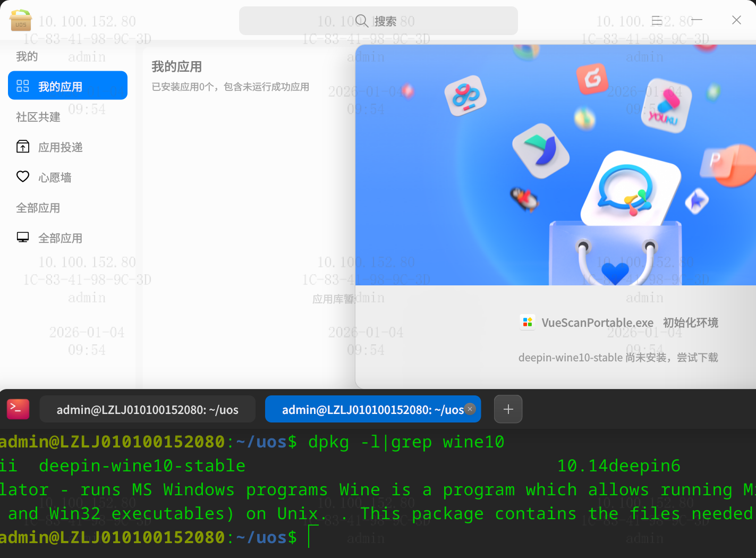Close the app store window
The width and height of the screenshot is (756, 558).
pyautogui.click(x=736, y=20)
